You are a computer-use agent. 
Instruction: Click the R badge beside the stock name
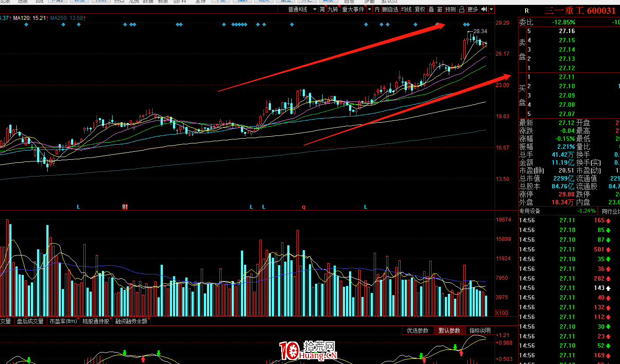[526, 11]
